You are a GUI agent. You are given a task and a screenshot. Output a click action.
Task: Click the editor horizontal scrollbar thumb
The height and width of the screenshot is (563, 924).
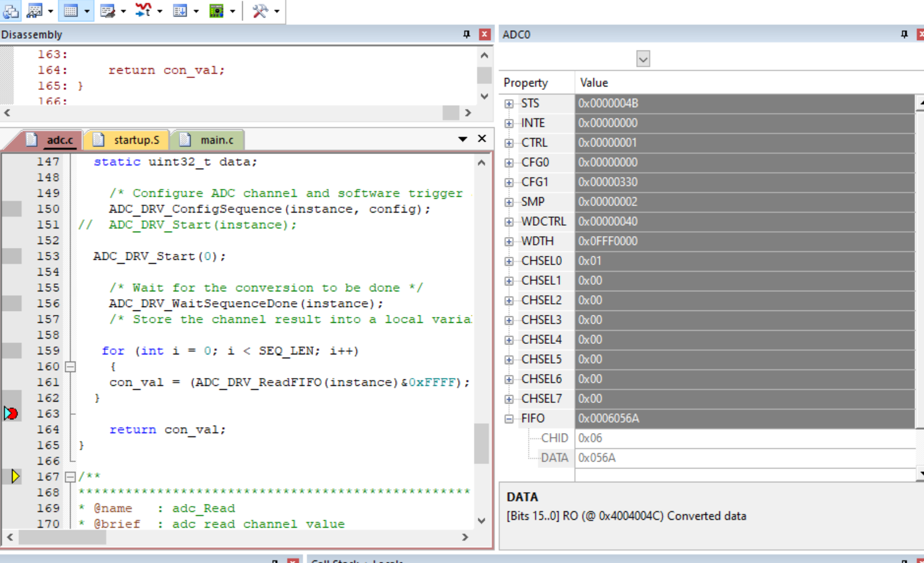tap(62, 537)
